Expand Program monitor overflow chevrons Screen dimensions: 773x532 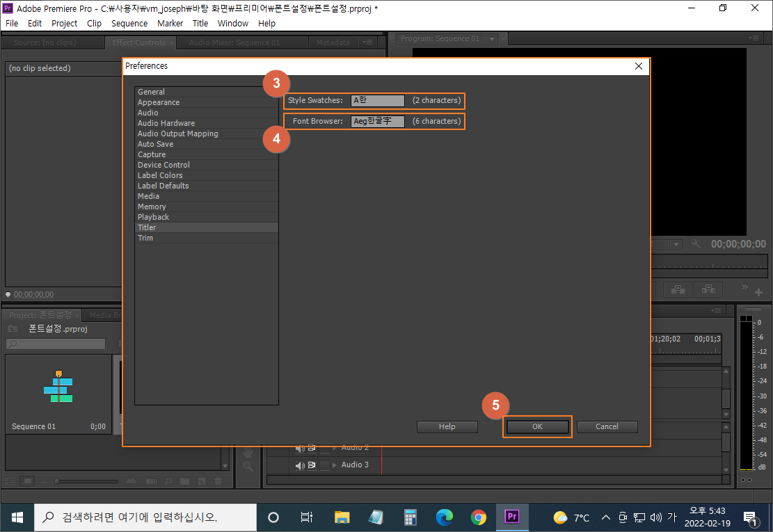click(x=744, y=287)
